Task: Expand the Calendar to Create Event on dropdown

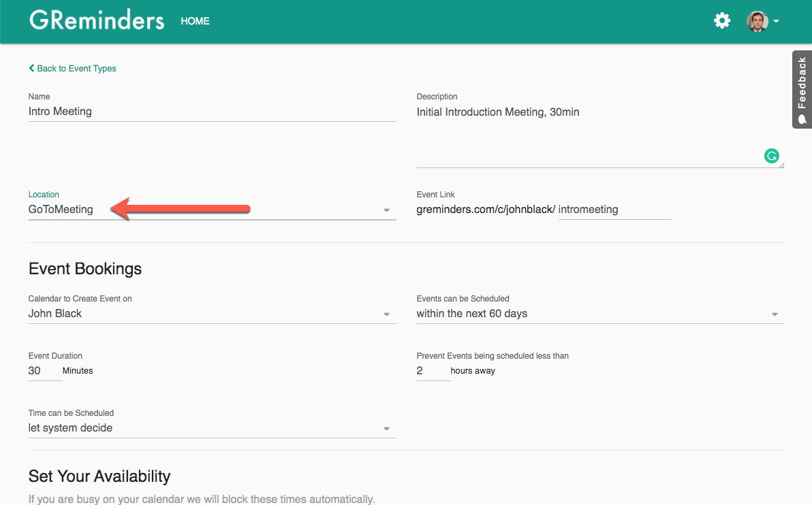Action: (386, 314)
